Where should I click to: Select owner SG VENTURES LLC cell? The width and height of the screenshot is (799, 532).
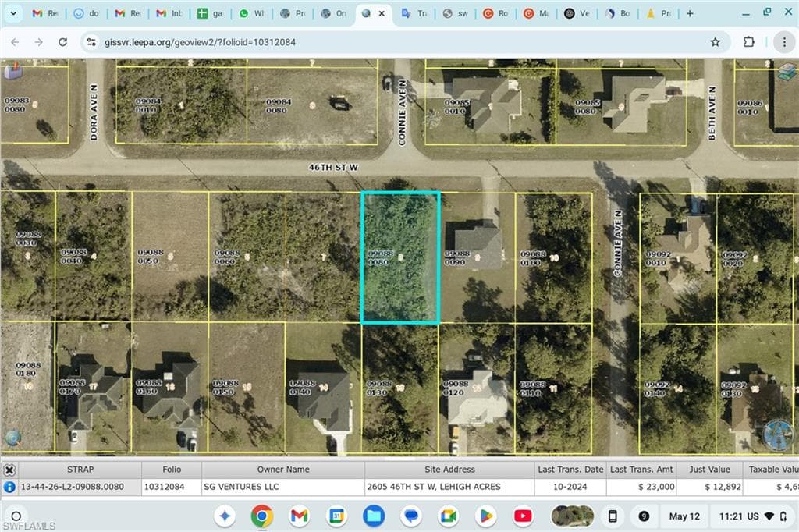point(283,487)
